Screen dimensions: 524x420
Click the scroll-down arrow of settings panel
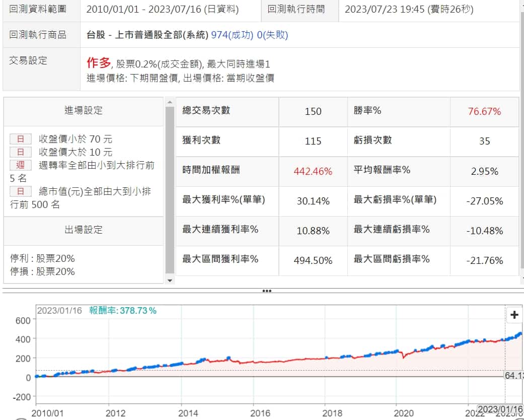click(170, 280)
